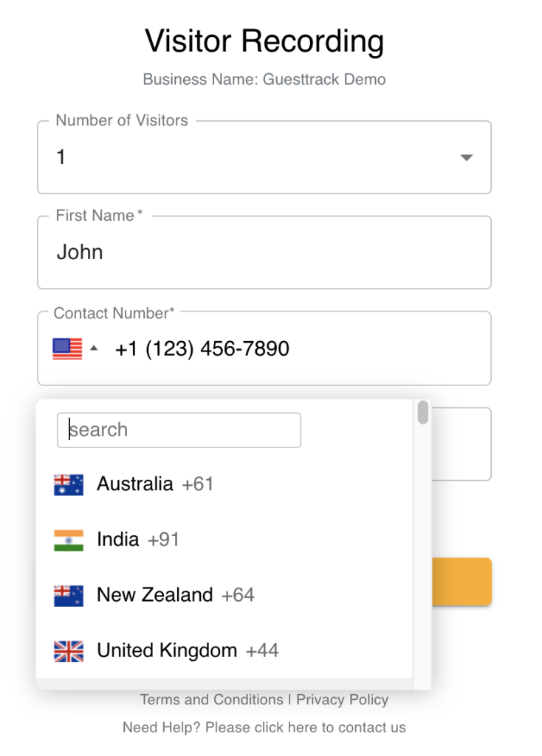542x756 pixels.
Task: Grab the country list scrollbar thumb
Action: coord(422,412)
